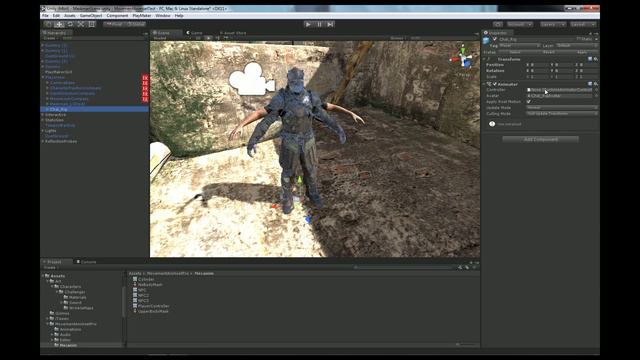Switch to the Game tab

[195, 33]
